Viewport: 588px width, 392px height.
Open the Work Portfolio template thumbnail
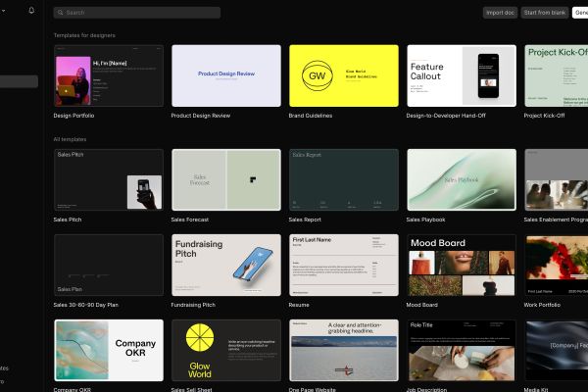(x=557, y=265)
